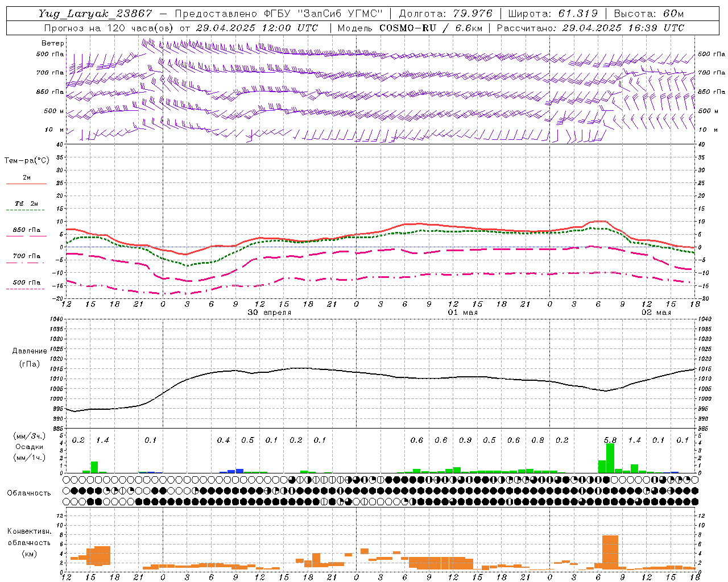The image size is (728, 582).
Task: Click the date label 01 мая
Action: point(463,313)
